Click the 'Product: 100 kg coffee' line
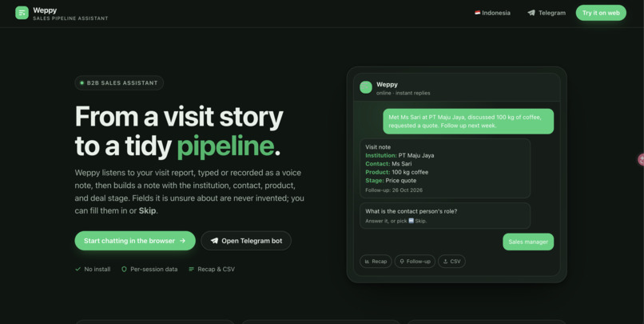 pos(397,172)
